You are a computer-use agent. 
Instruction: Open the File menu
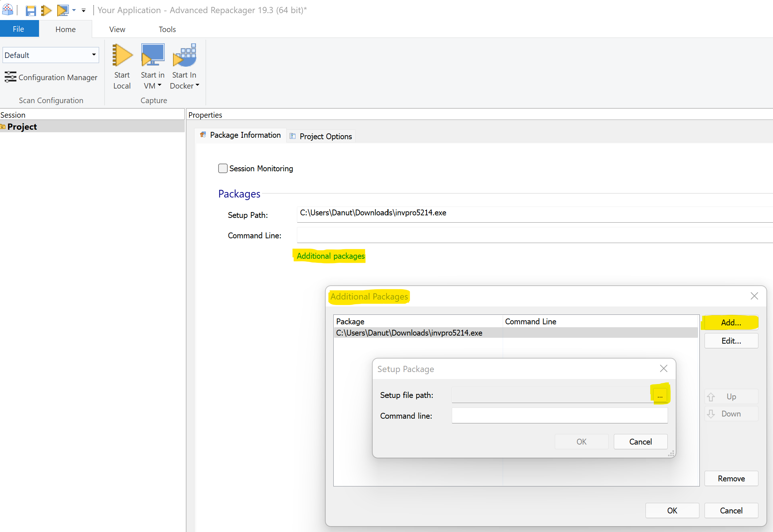pyautogui.click(x=19, y=29)
